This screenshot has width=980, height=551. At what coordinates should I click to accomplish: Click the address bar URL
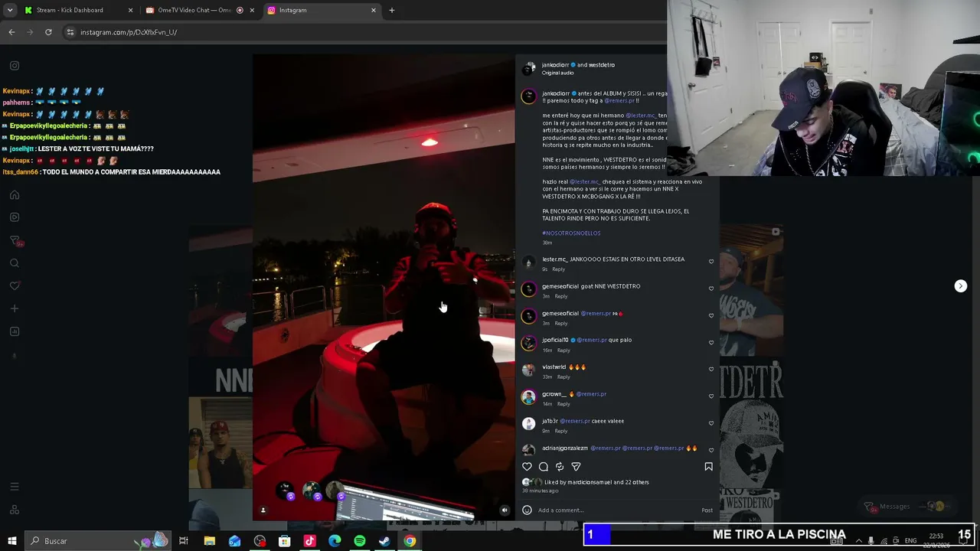click(x=129, y=32)
